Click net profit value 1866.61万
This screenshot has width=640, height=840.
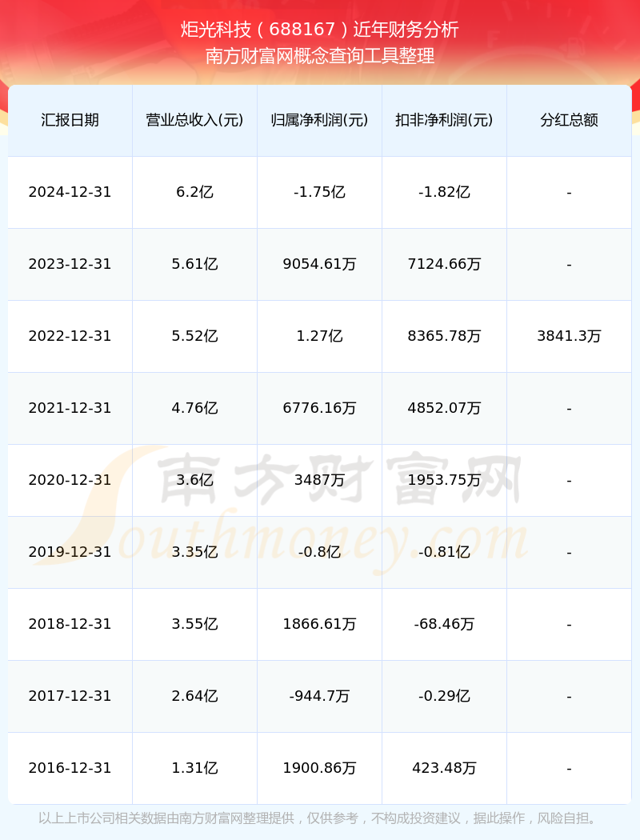[x=319, y=624]
